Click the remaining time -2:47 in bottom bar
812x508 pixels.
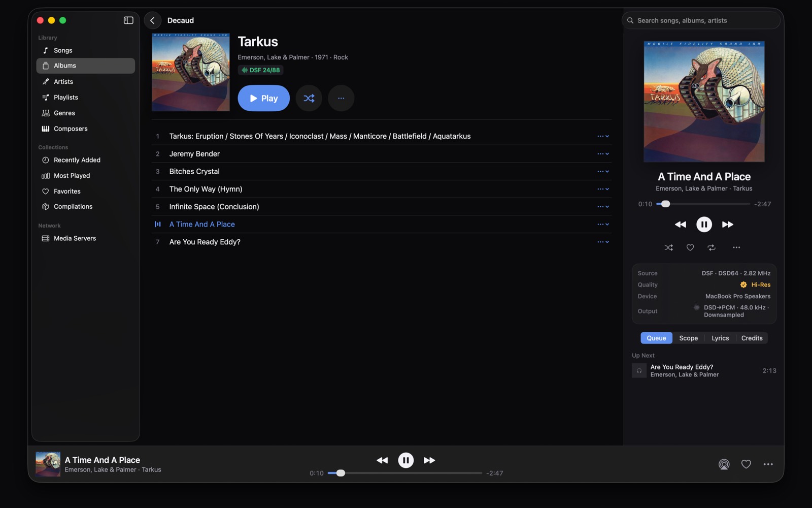click(495, 473)
